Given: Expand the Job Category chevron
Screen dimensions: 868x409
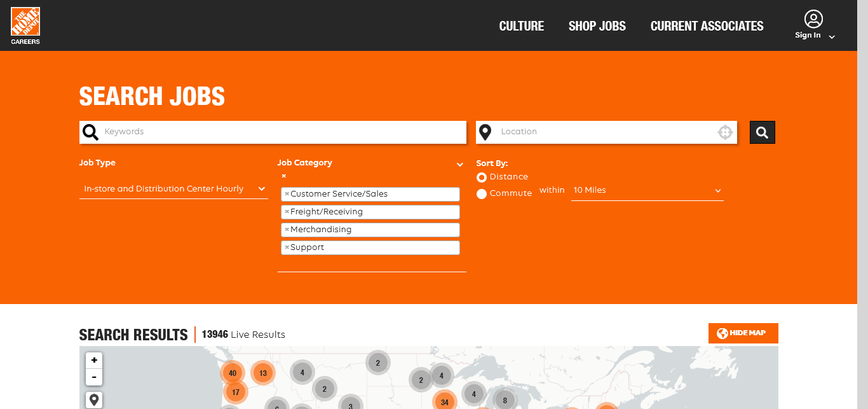Looking at the screenshot, I should point(460,165).
